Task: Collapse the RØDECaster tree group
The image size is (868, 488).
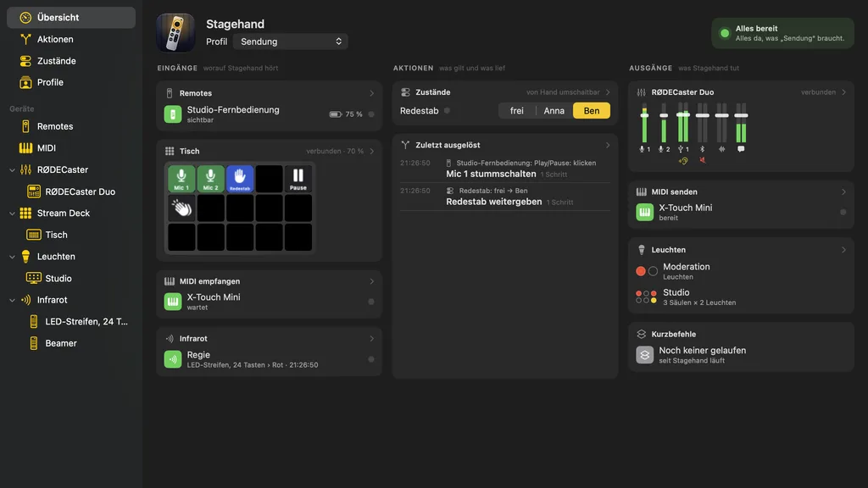Action: [12, 169]
